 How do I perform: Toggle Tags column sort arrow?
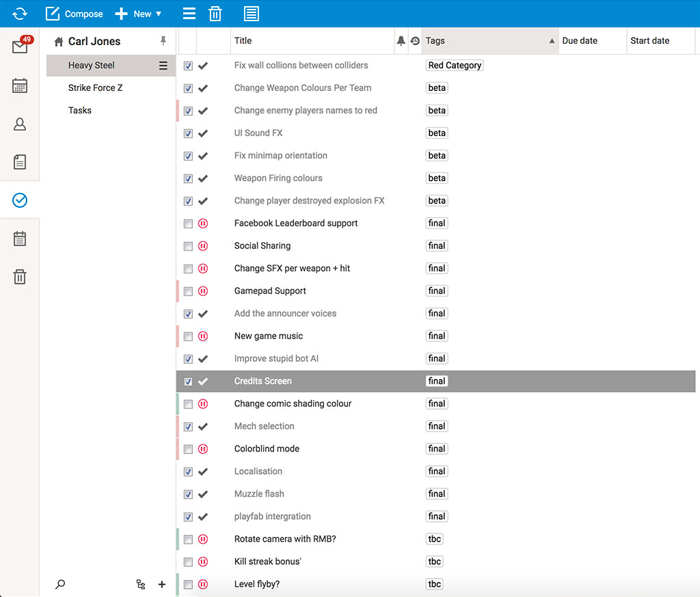click(552, 40)
